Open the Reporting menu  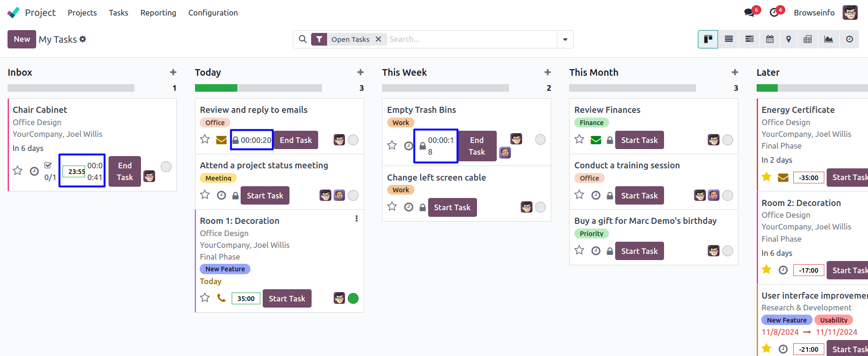(x=158, y=13)
